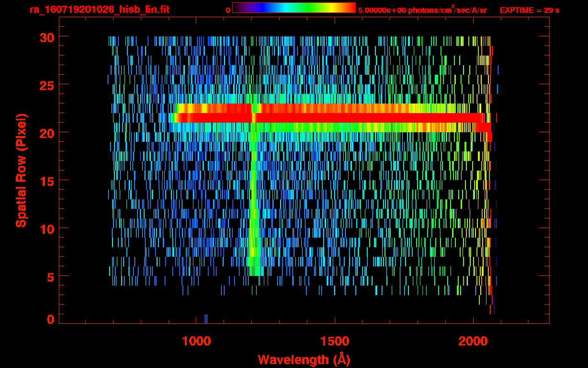The image size is (588, 368).
Task: Click the rainbow color scale bar
Action: 294,8
